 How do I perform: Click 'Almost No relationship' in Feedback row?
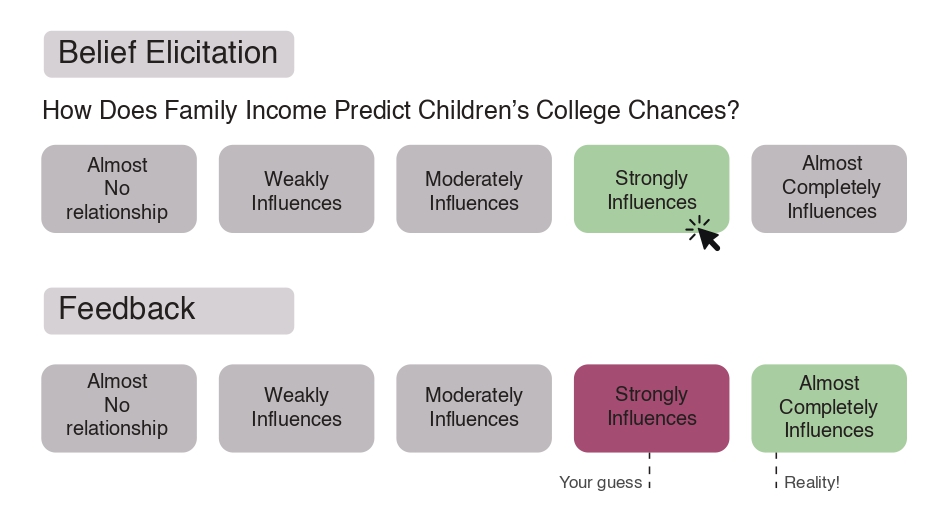point(119,408)
